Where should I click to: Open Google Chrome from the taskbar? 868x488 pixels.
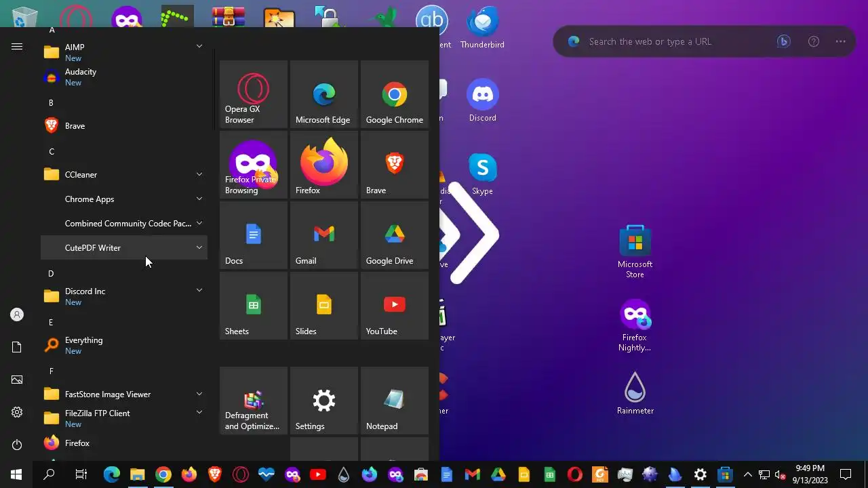pyautogui.click(x=163, y=474)
